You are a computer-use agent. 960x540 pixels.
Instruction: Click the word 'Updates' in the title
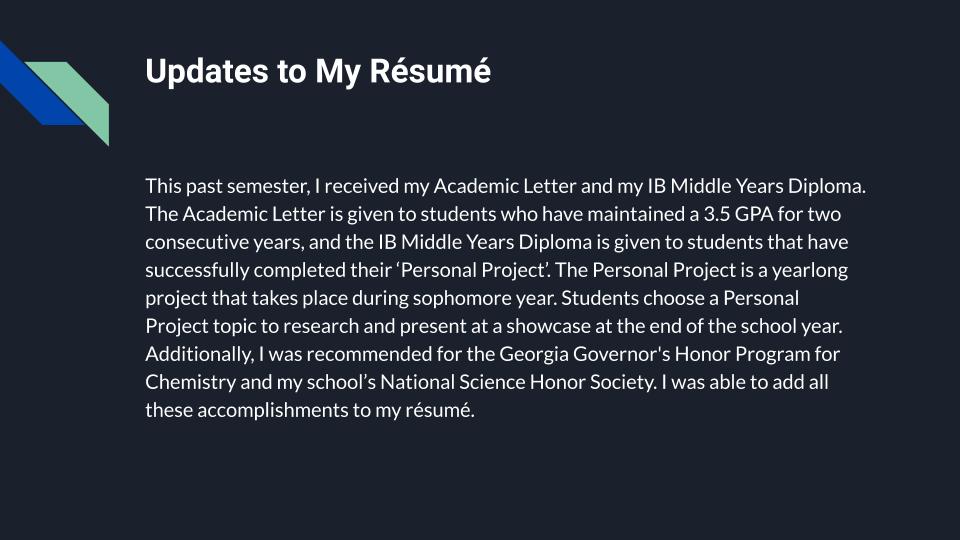point(206,72)
